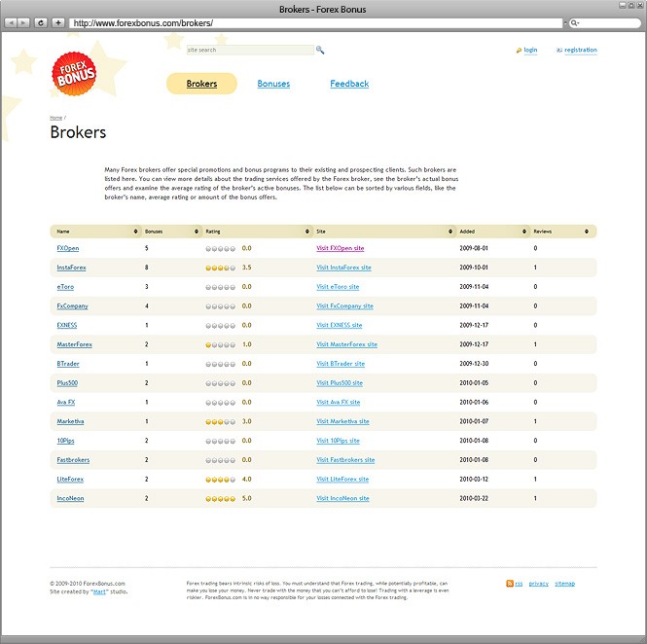Screen dimensions: 647x644
Task: Click the plus add-bookmark button
Action: tap(58, 22)
